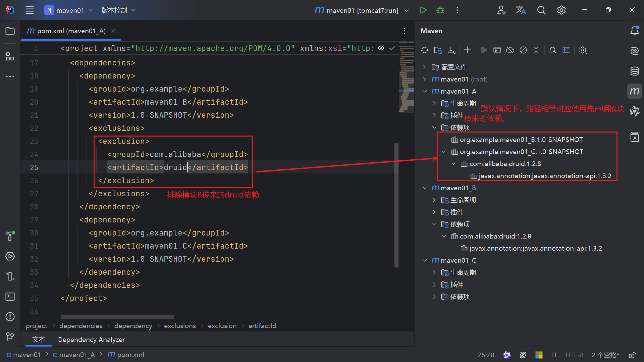Open the Structure tool window
The width and height of the screenshot is (644, 362).
click(x=10, y=56)
